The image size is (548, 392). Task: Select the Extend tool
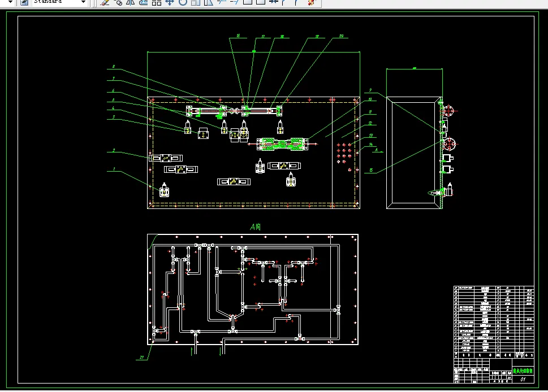(x=234, y=2)
